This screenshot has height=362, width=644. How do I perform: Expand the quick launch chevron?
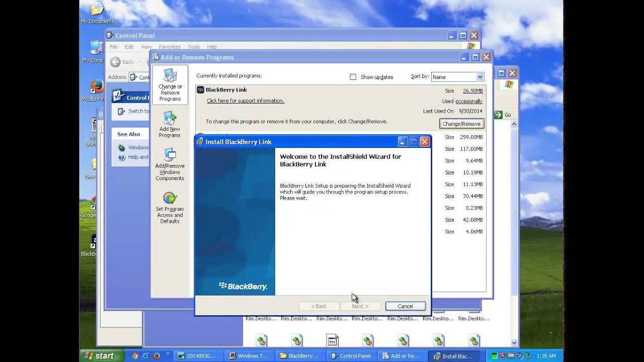click(168, 354)
